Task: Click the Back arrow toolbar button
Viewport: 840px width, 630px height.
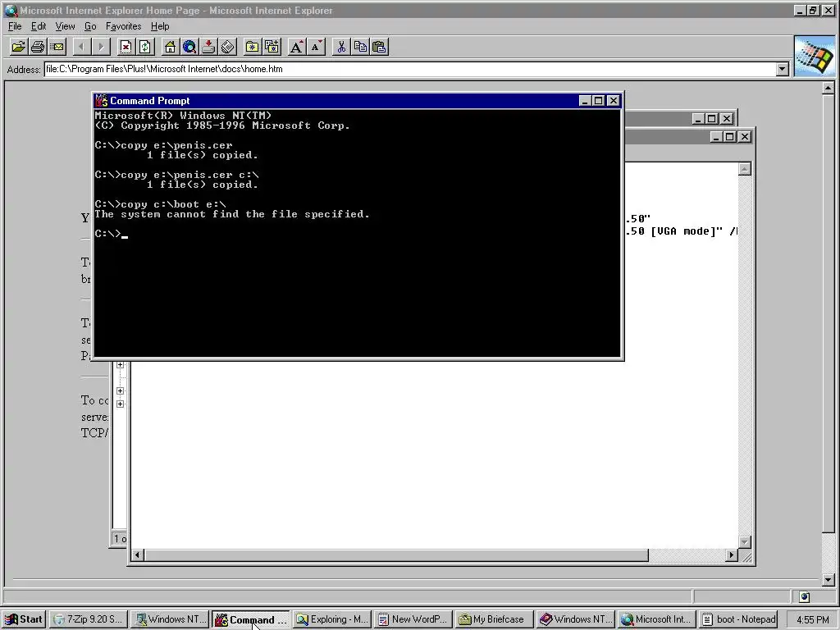Action: (x=81, y=47)
